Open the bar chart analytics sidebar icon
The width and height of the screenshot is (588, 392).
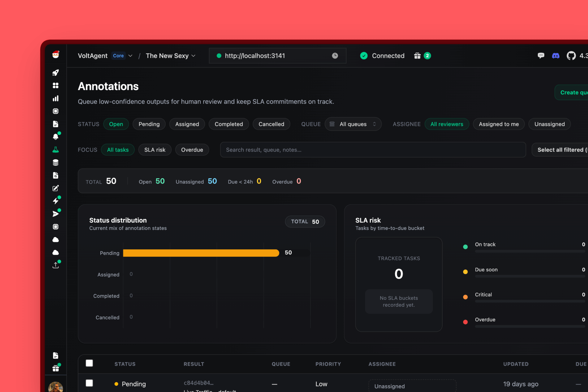pos(55,98)
